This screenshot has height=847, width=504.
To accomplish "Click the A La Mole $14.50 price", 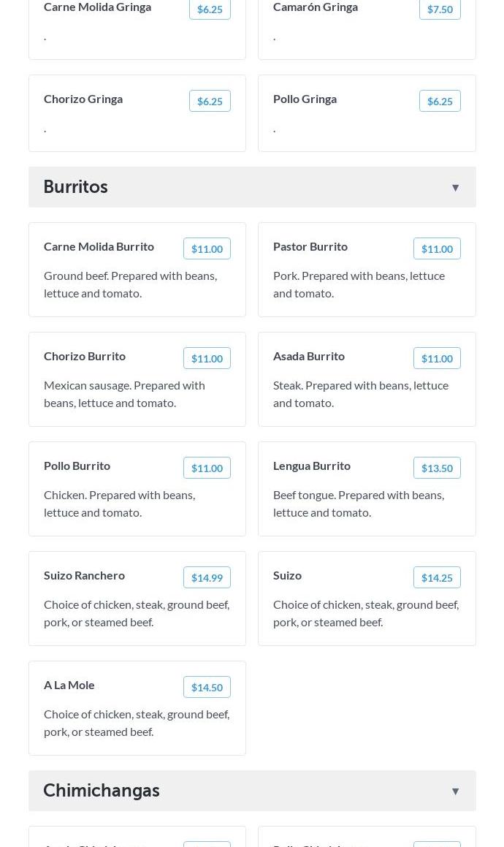I will click(x=207, y=687).
